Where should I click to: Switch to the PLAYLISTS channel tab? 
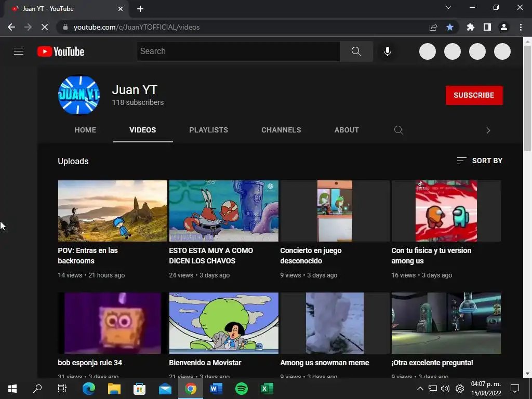tap(209, 130)
